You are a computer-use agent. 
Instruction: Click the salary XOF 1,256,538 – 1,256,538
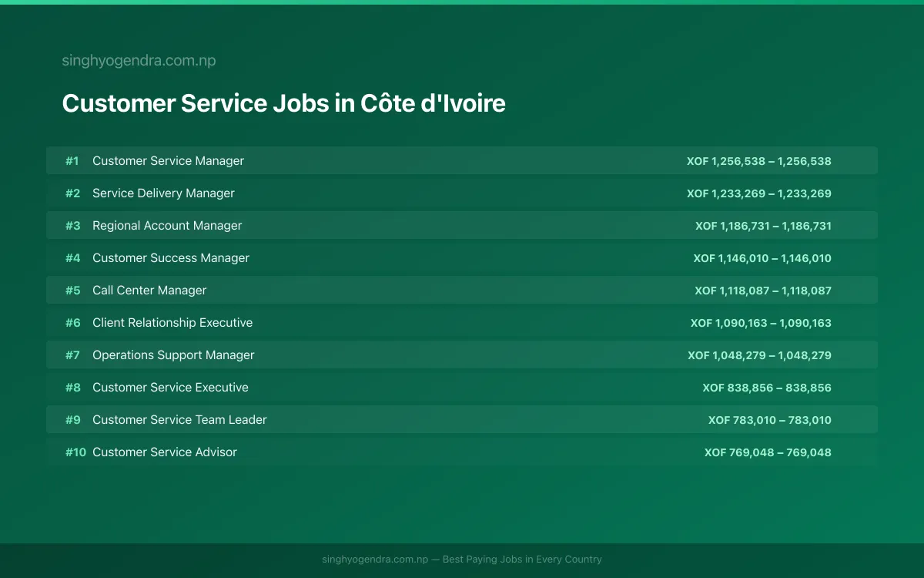tap(759, 161)
